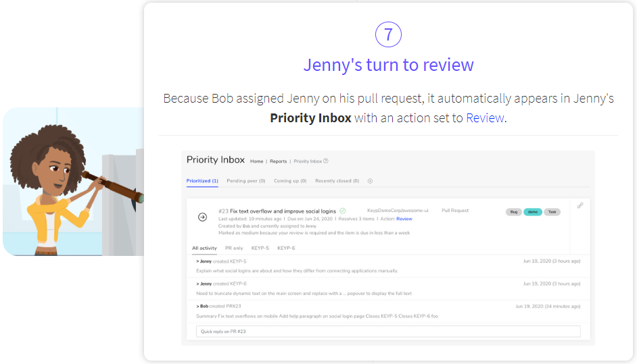Copy link using the chain icon
637x364 pixels.
click(x=580, y=205)
